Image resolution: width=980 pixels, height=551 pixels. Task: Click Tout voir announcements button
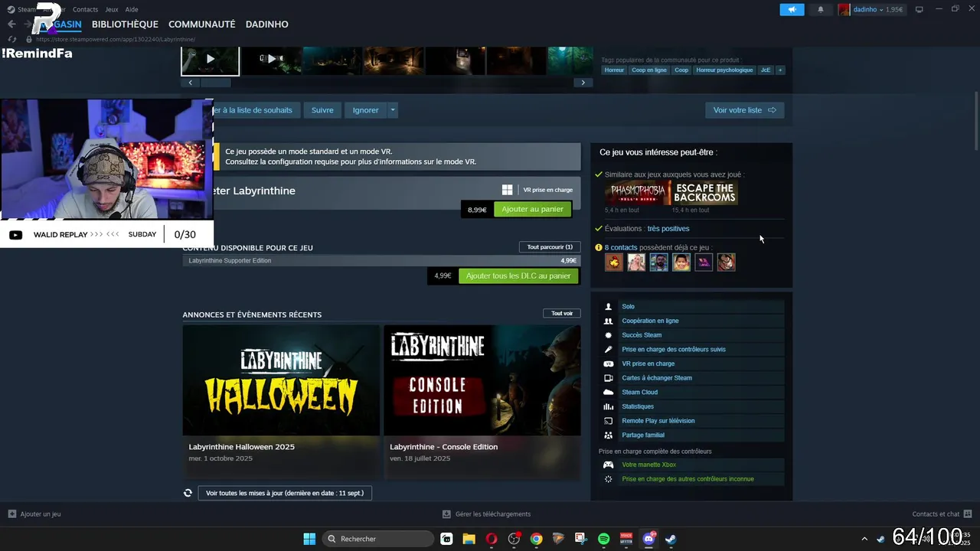(562, 313)
